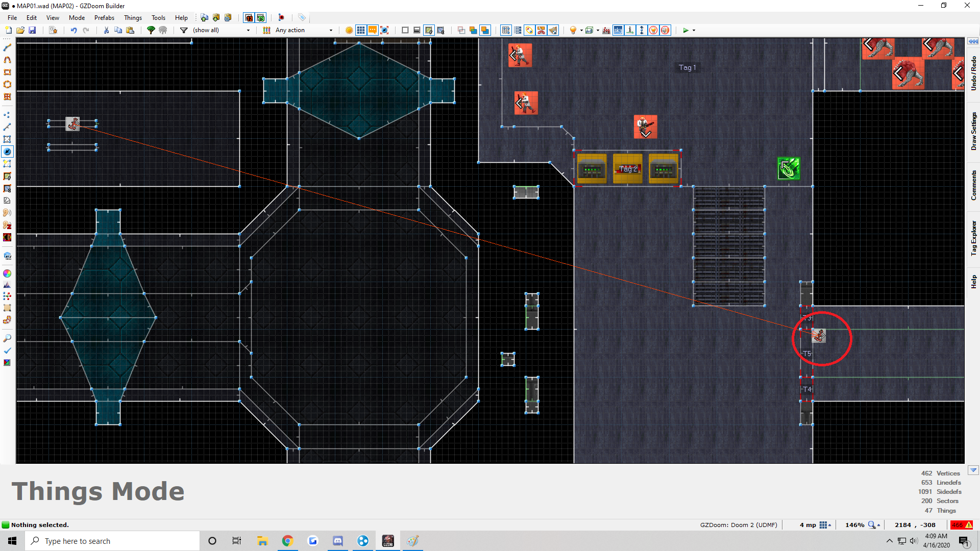Click the things filter funnel icon
Screen dimensions: 980x551
click(x=184, y=30)
